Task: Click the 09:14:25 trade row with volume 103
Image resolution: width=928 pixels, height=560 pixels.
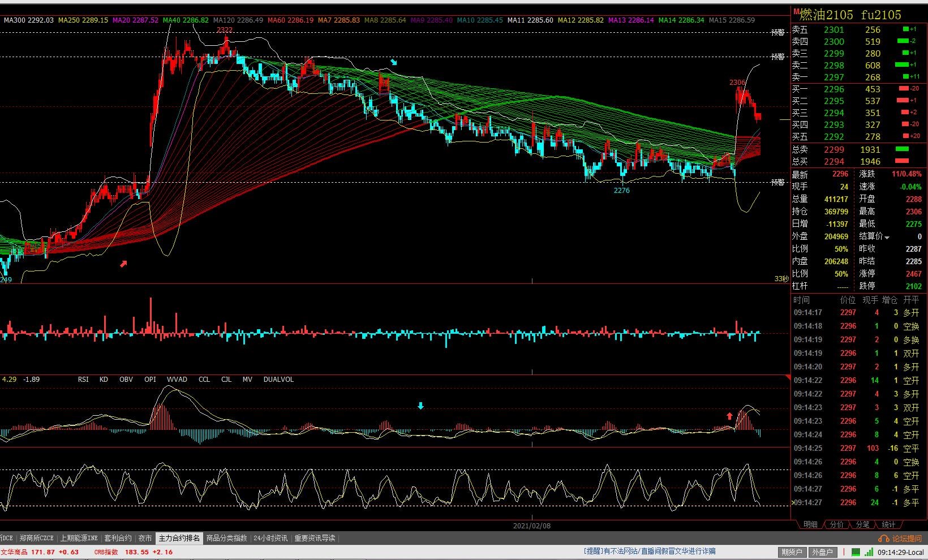Action: pyautogui.click(x=856, y=448)
